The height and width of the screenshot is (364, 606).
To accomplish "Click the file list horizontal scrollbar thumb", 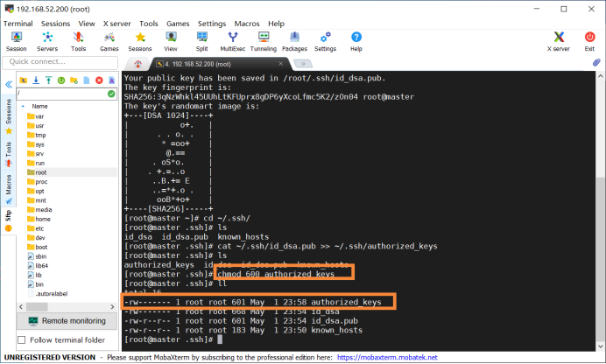I will [x=37, y=307].
